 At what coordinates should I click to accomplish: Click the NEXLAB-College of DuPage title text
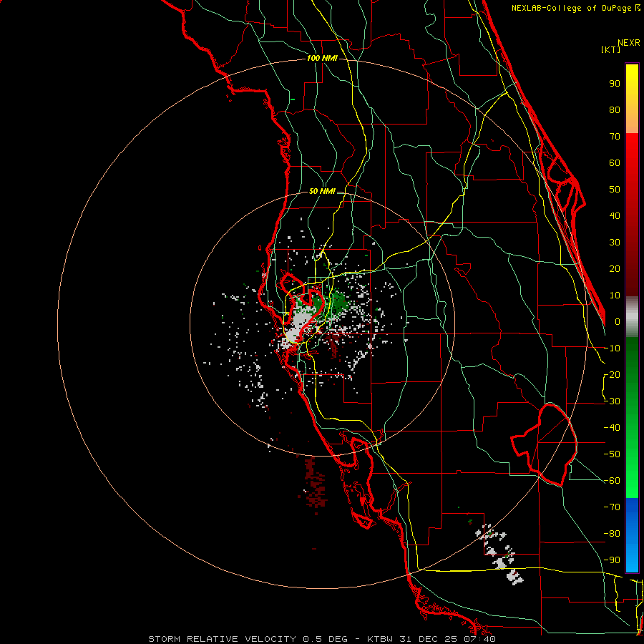coord(575,8)
